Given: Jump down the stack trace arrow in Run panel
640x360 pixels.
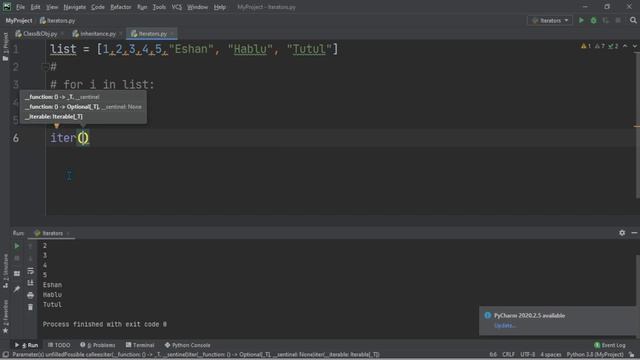Looking at the screenshot, I should 31,258.
